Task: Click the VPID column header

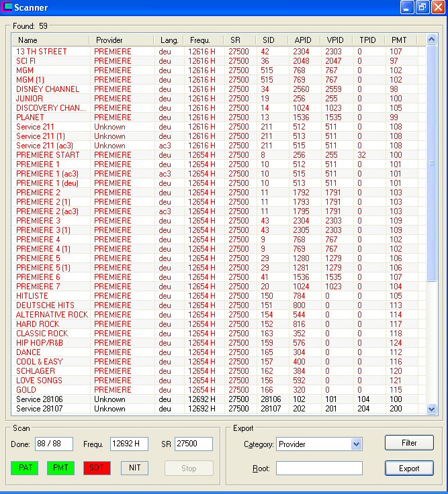Action: (337, 40)
